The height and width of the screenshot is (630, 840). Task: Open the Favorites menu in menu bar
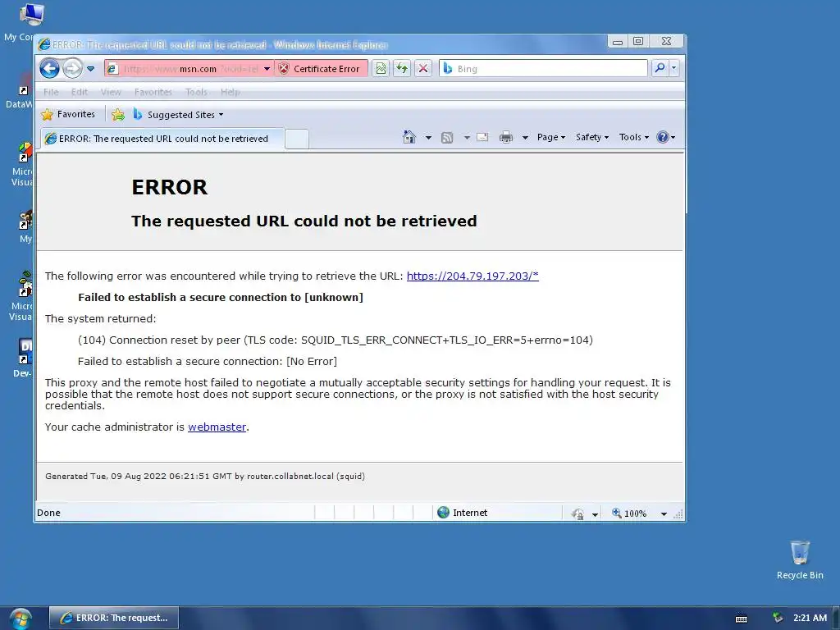click(x=153, y=92)
